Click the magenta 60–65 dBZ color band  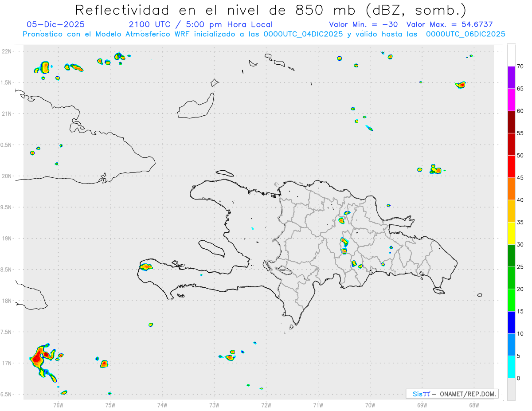pyautogui.click(x=511, y=100)
